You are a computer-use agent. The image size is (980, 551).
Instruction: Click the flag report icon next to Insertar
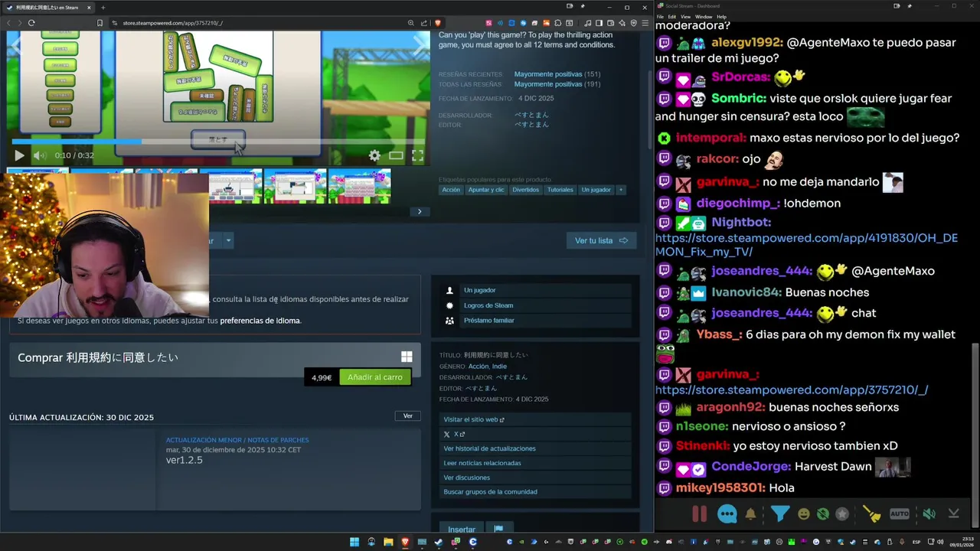pos(498,529)
